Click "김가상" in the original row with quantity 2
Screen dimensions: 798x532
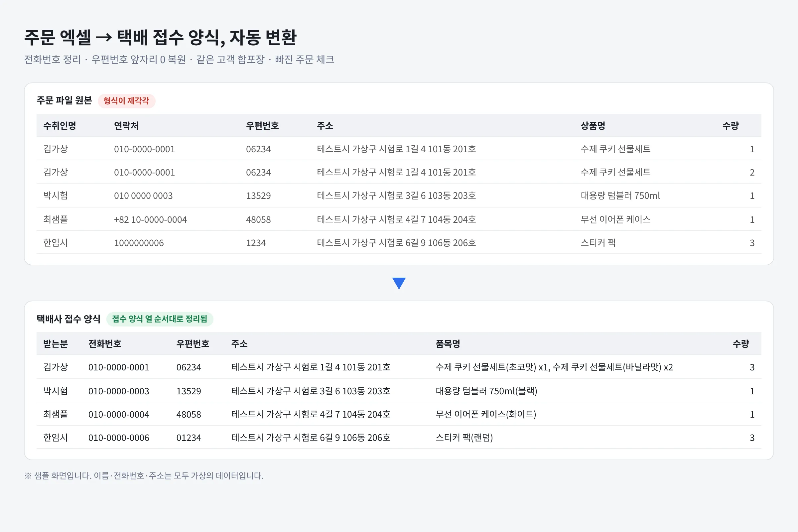coord(55,172)
